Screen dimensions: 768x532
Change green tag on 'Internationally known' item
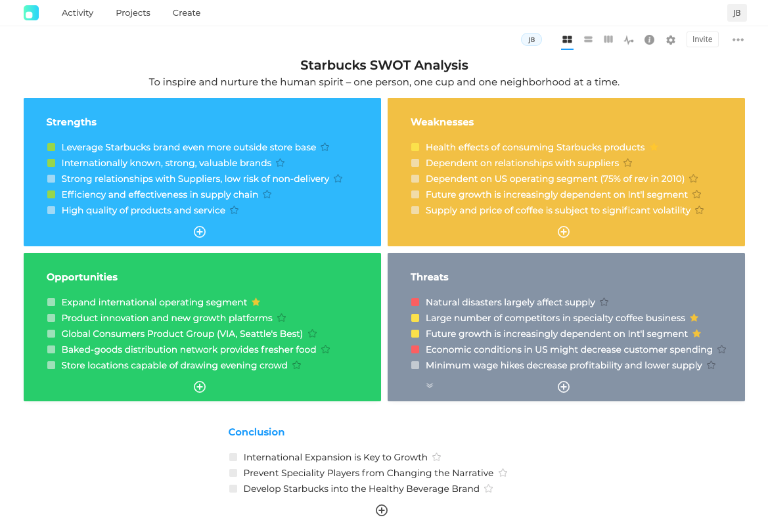tap(51, 163)
